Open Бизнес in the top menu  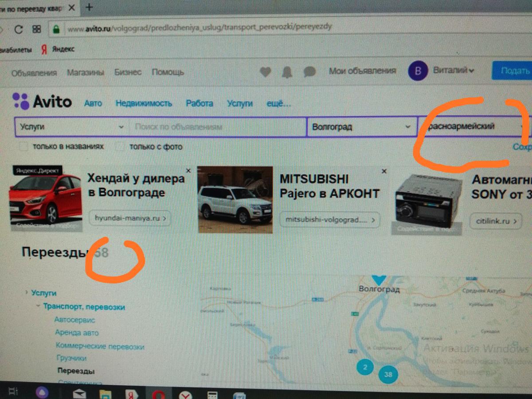[128, 72]
